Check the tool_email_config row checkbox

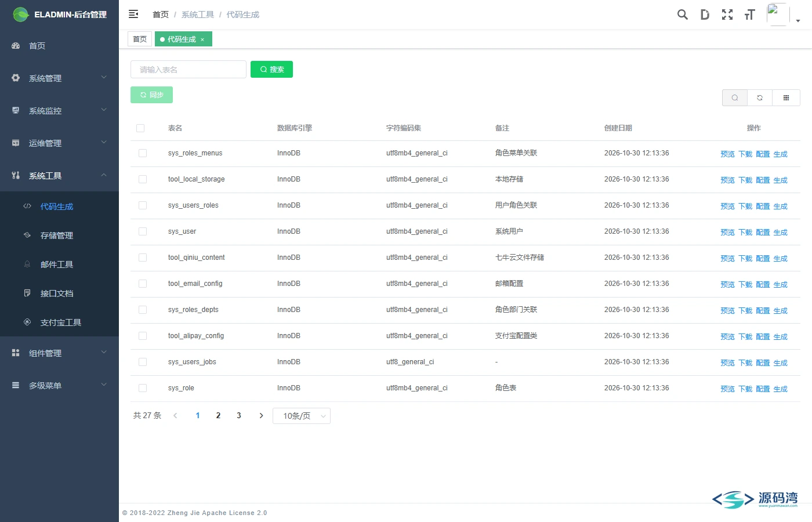[x=143, y=284]
